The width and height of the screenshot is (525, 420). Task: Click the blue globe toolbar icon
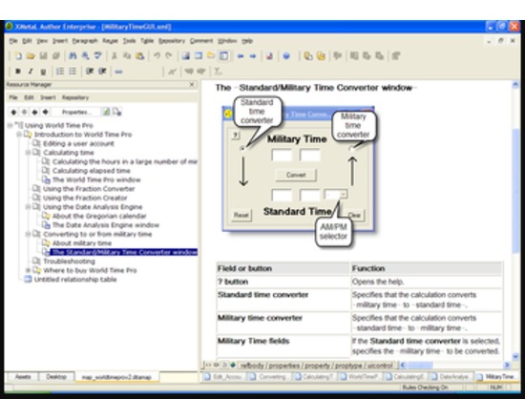point(286,56)
